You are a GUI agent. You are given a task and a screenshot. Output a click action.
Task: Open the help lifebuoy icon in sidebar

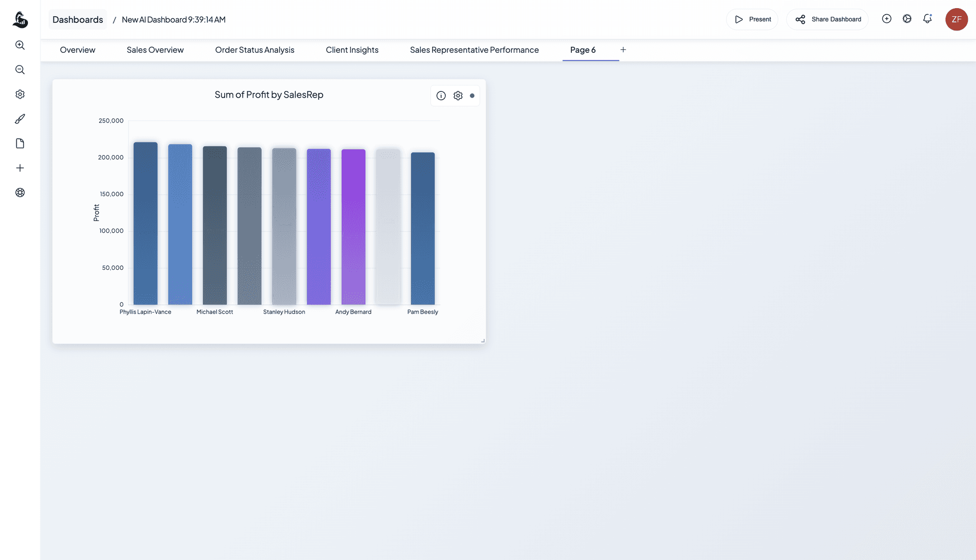(20, 193)
